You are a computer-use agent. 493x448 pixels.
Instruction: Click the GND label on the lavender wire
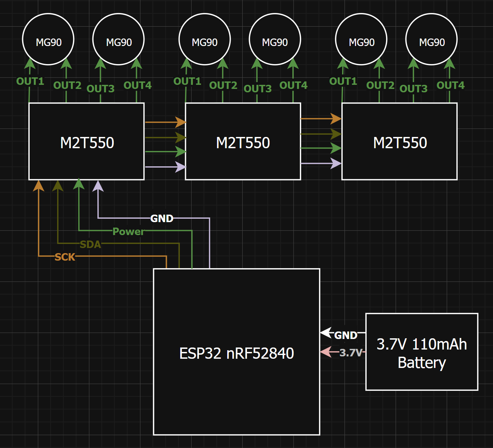pyautogui.click(x=162, y=218)
